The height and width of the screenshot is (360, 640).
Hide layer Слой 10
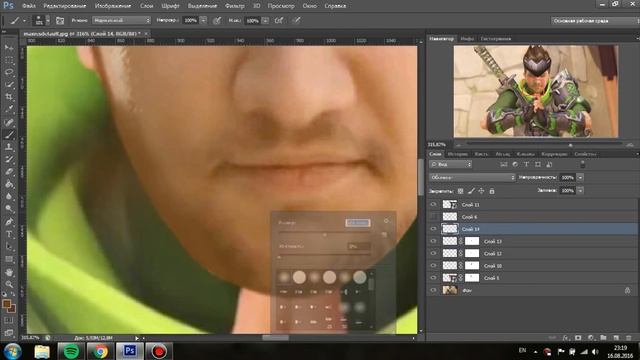click(433, 266)
